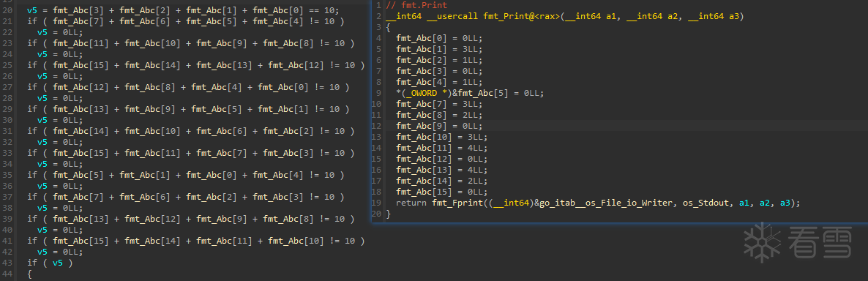Click the '__int64 a1' parameter in fmt_Print signature

(591, 17)
